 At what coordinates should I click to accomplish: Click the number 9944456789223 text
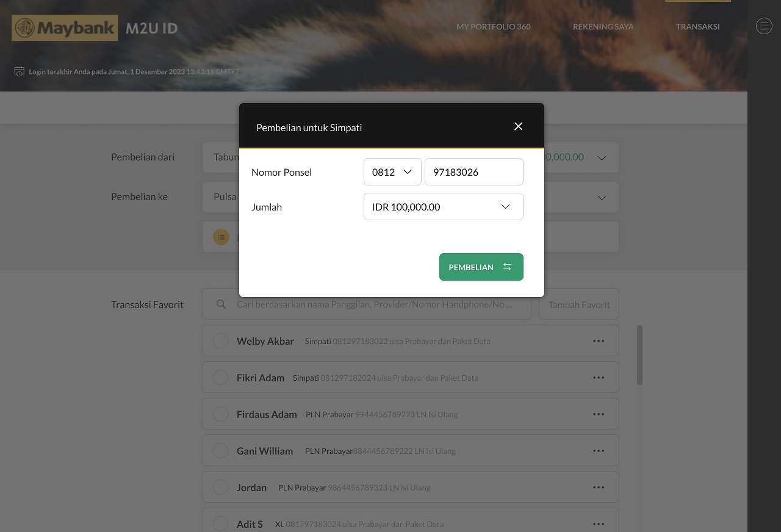click(x=384, y=414)
